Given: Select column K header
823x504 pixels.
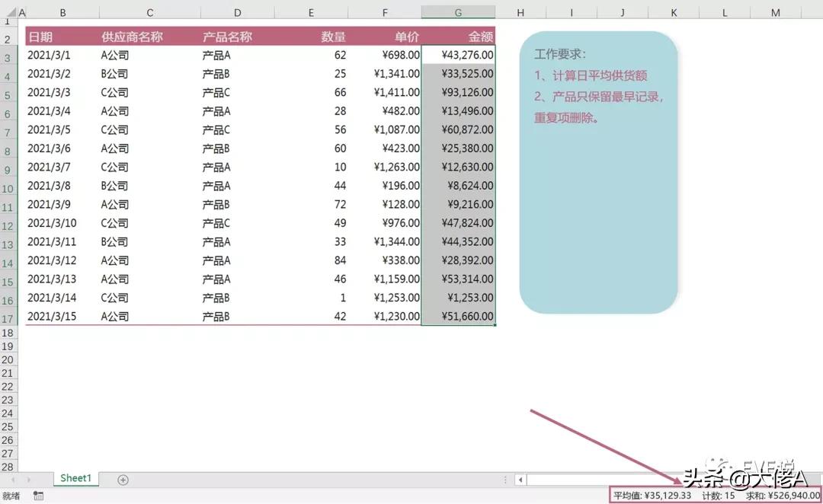Looking at the screenshot, I should point(674,12).
